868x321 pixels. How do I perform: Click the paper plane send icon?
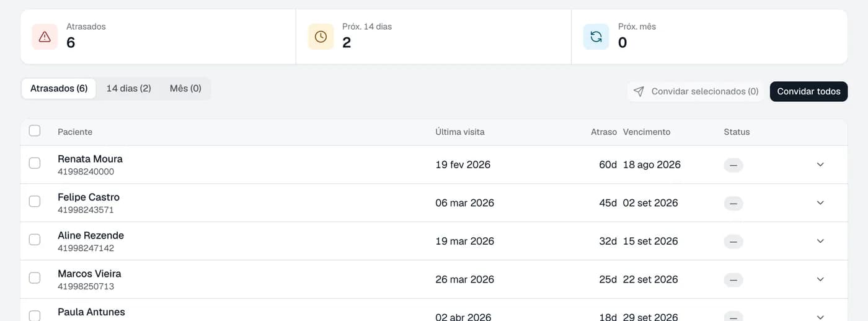point(639,91)
